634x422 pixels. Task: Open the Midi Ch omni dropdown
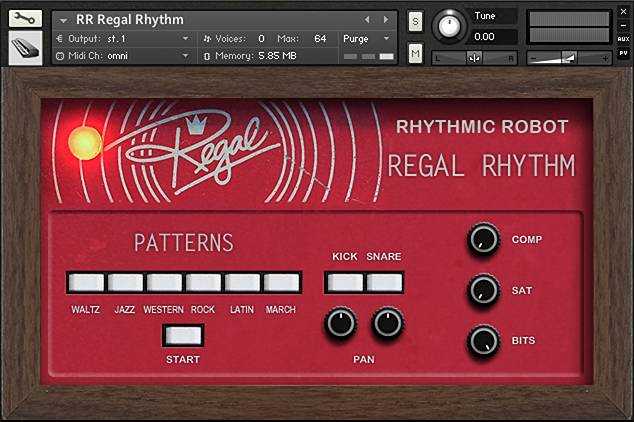tap(185, 55)
